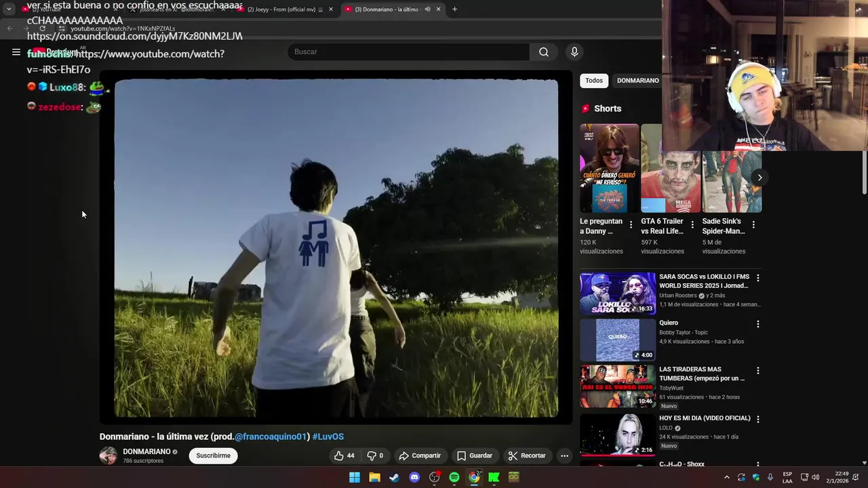The height and width of the screenshot is (488, 868).
Task: Open the ESP LAA language switcher
Action: point(787,477)
